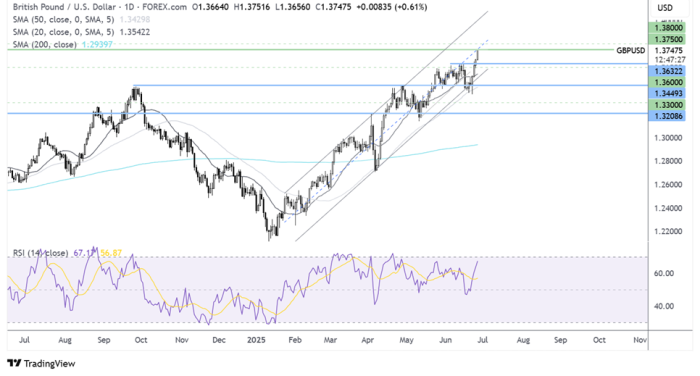
Task: Click the 1.32086 blue level label
Action: pos(668,116)
